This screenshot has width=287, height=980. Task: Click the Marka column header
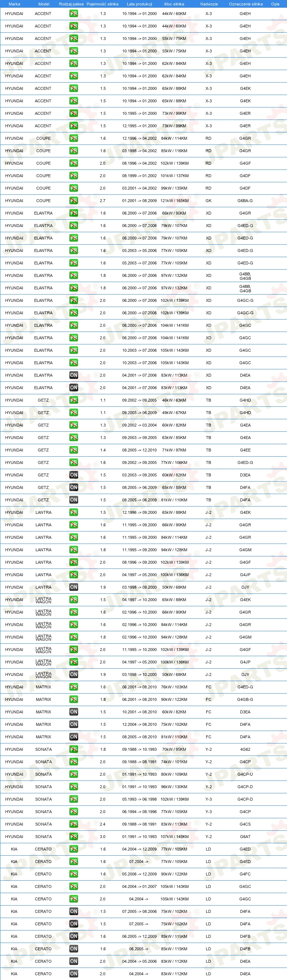pos(14,4)
